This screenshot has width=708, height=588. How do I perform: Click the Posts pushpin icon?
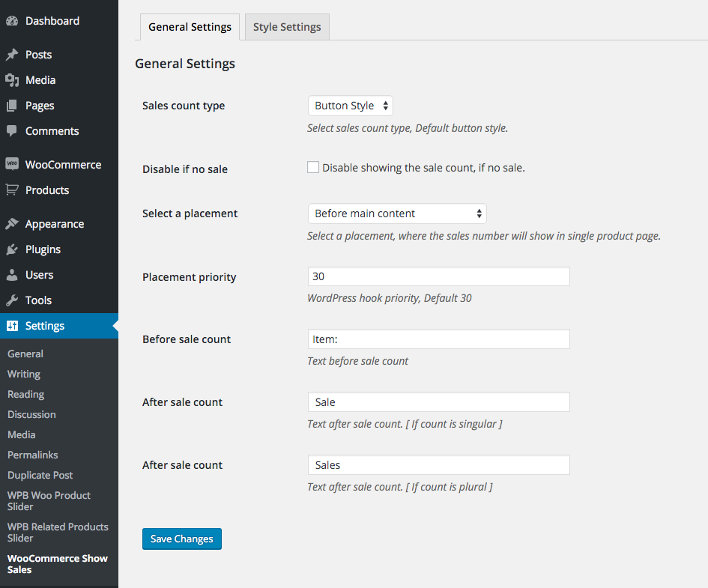(12, 55)
